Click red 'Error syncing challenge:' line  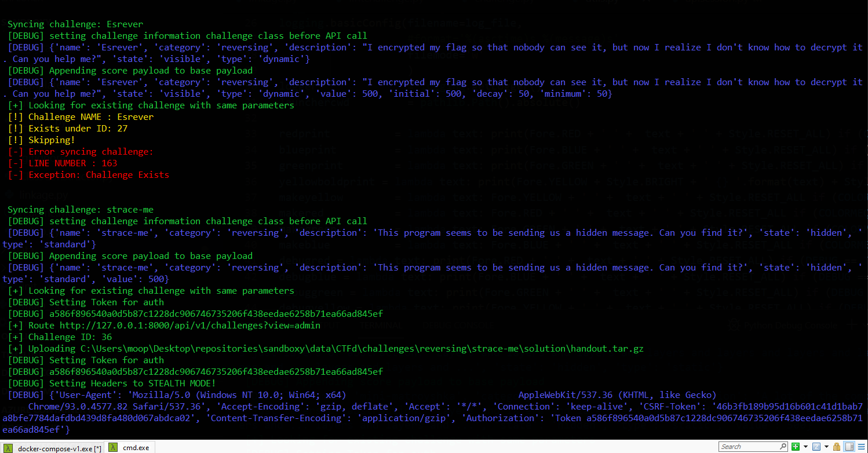coord(81,152)
